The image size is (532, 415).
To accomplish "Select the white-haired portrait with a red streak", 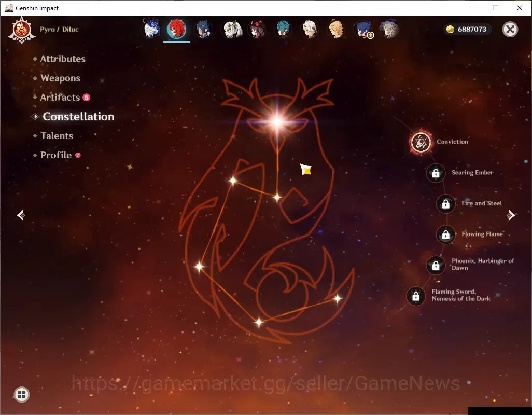I will coord(310,29).
